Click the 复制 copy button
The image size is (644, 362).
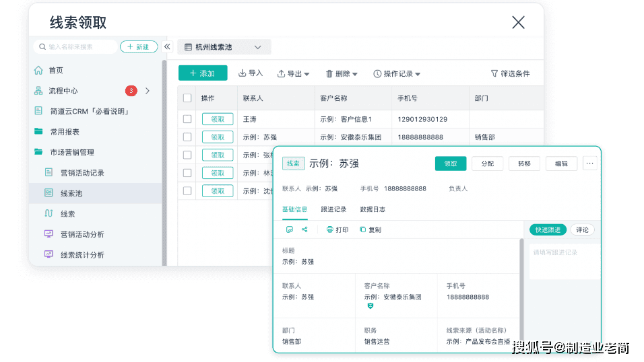point(371,230)
